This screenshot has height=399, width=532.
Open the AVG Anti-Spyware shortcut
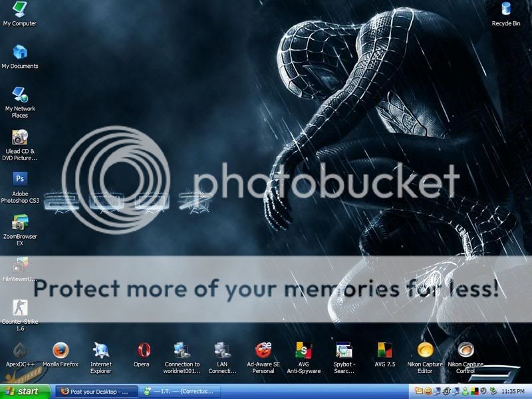(x=304, y=358)
